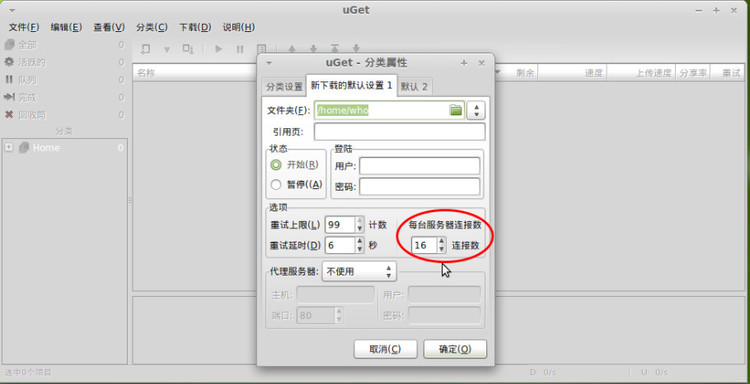Click the 用户 login username field
The image size is (750, 384).
pos(419,166)
